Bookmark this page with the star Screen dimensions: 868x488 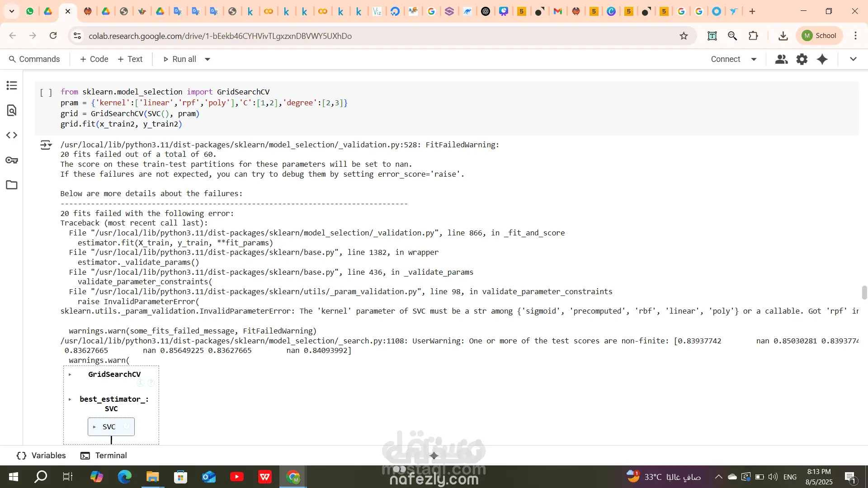click(684, 36)
